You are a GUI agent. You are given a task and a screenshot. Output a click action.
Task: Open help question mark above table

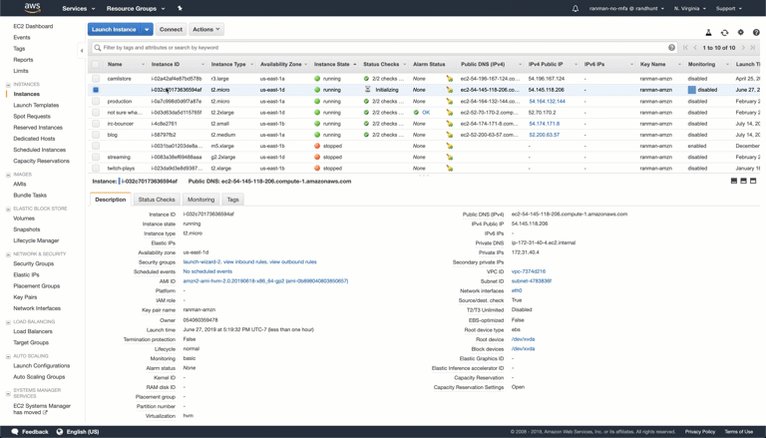pyautogui.click(x=756, y=32)
